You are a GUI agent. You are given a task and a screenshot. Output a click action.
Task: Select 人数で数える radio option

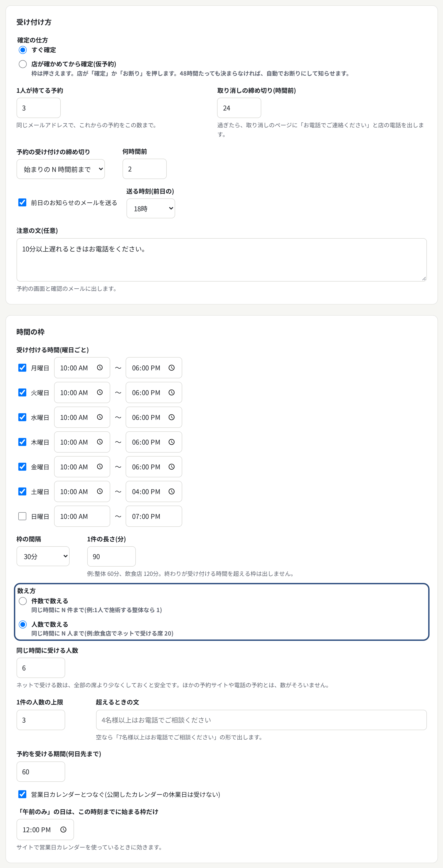(x=23, y=624)
